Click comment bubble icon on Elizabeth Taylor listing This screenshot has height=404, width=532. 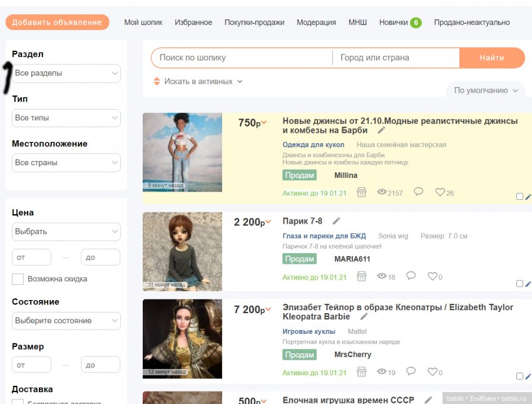[411, 371]
